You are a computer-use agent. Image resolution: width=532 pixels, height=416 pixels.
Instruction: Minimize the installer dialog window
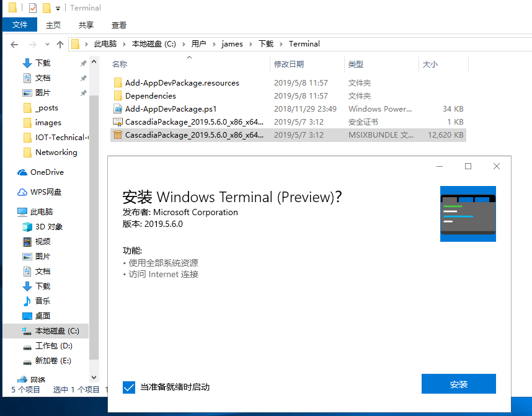pos(440,166)
